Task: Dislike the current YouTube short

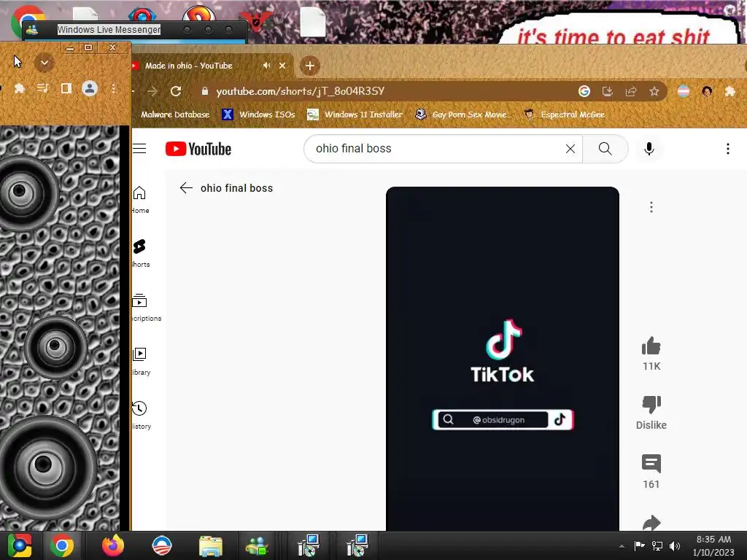Action: coord(651,405)
